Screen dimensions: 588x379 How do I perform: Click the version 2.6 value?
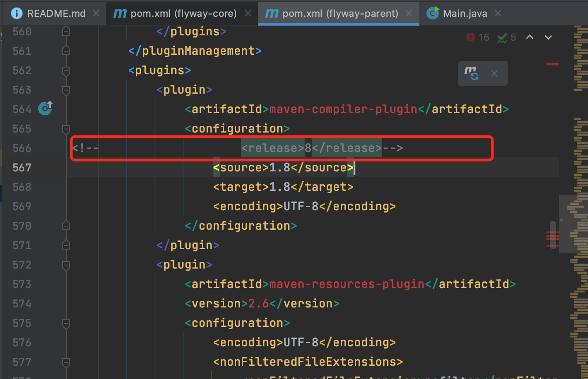coord(259,303)
